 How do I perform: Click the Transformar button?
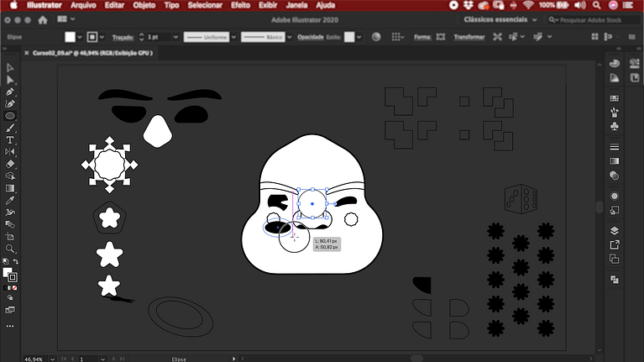(469, 37)
